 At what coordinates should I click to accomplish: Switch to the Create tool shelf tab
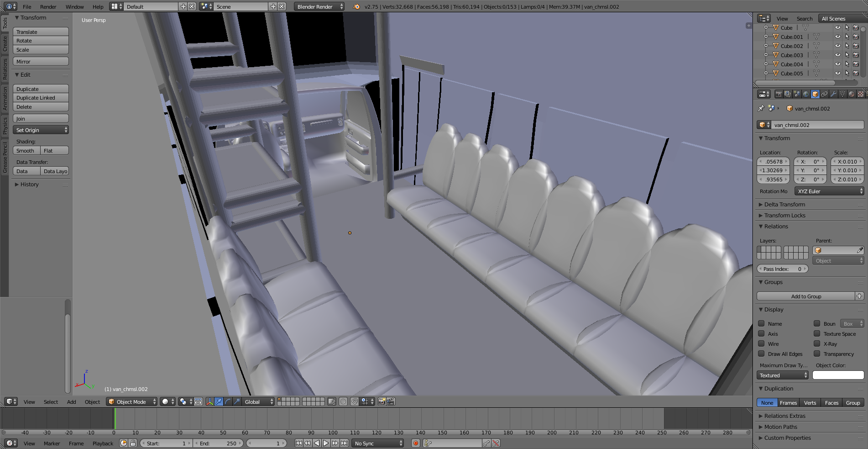pyautogui.click(x=5, y=44)
